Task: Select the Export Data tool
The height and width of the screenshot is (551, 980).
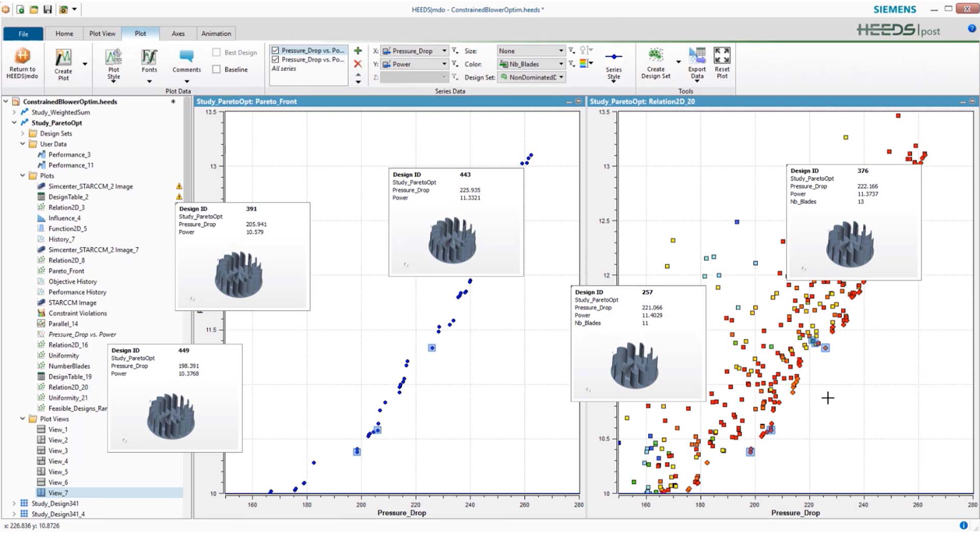Action: point(697,61)
